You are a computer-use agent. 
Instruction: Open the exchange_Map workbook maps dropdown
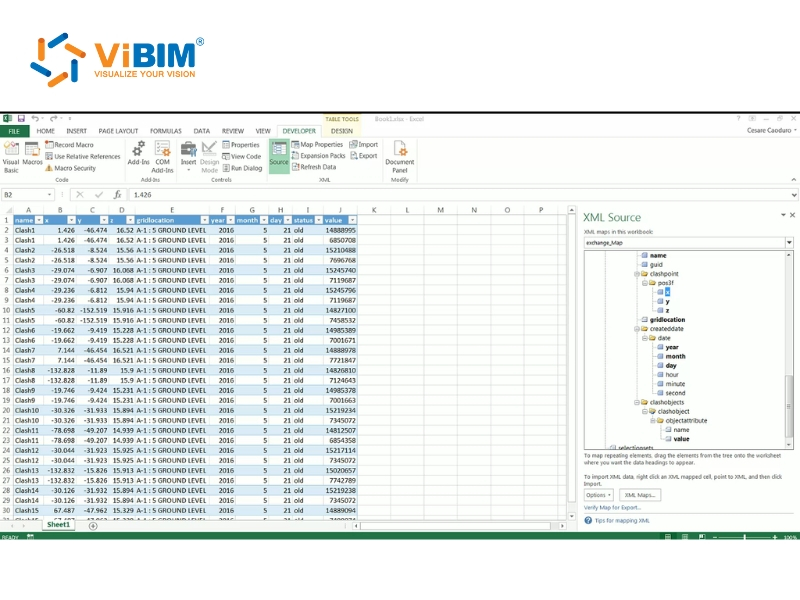pyautogui.click(x=789, y=241)
